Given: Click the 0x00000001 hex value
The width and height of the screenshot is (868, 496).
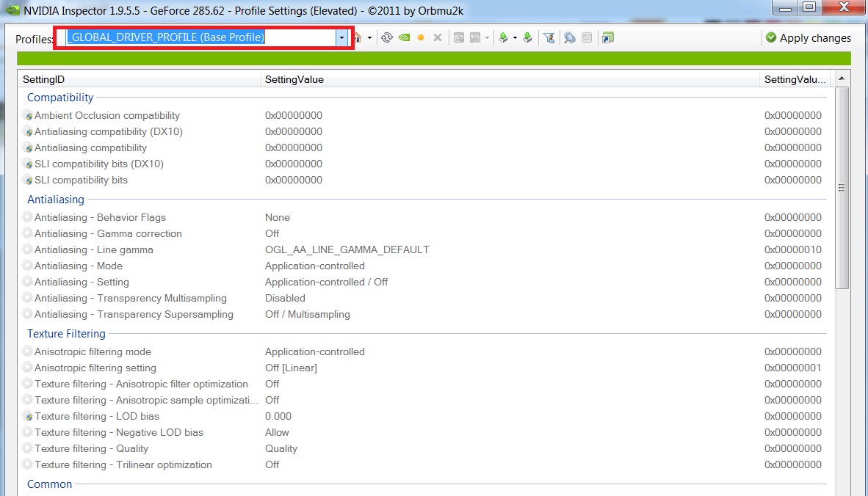Looking at the screenshot, I should tap(792, 368).
